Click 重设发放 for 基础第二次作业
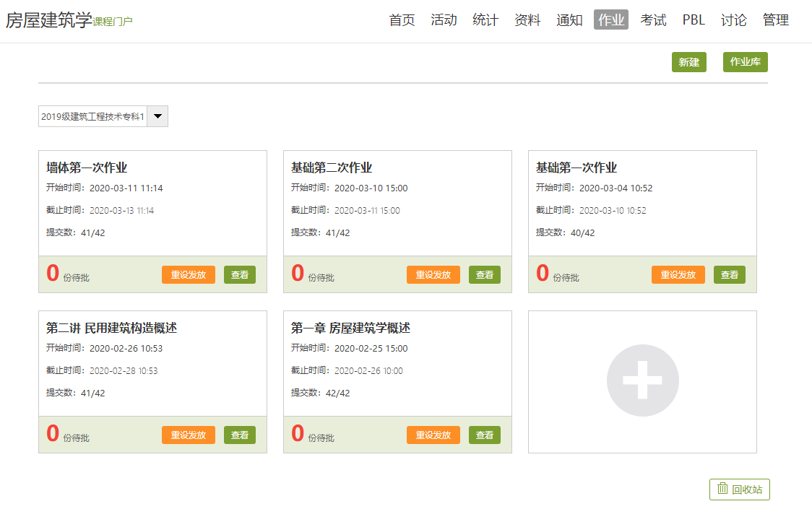The width and height of the screenshot is (812, 509). coord(433,275)
